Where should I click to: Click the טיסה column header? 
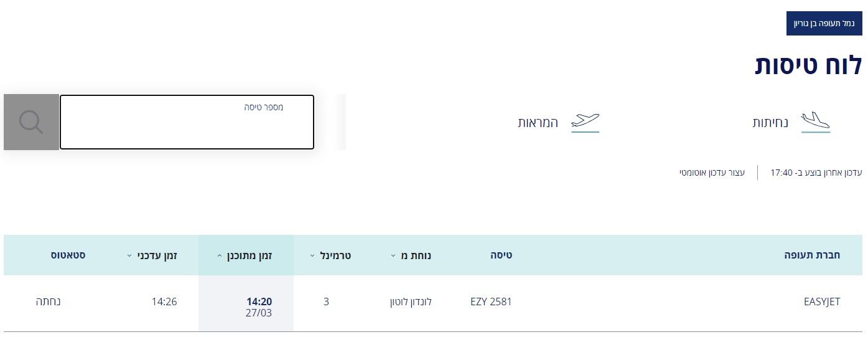pyautogui.click(x=500, y=255)
